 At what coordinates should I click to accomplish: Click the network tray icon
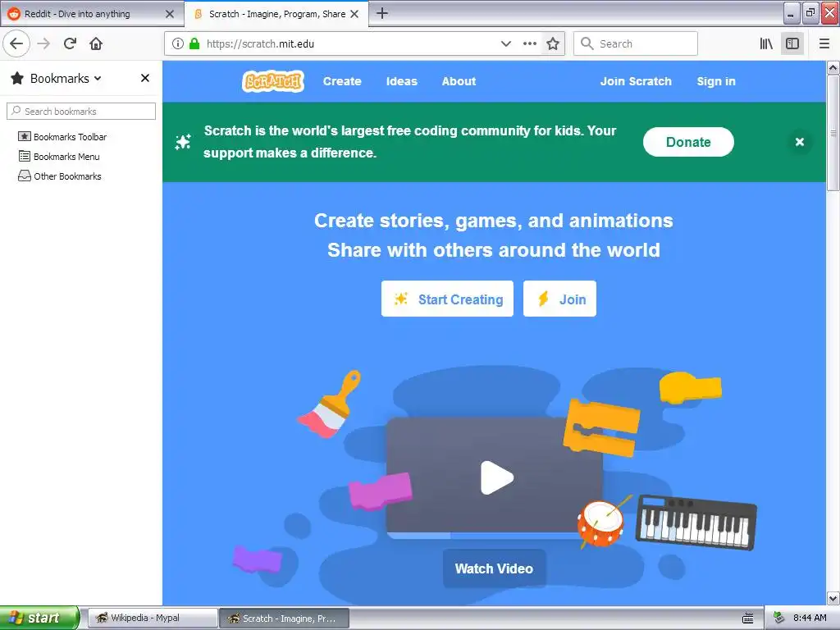779,619
